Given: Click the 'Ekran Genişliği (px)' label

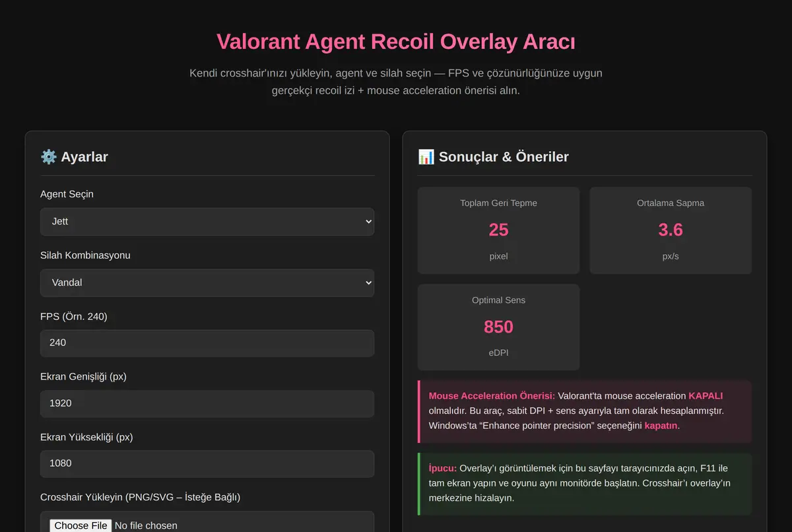Looking at the screenshot, I should 83,377.
